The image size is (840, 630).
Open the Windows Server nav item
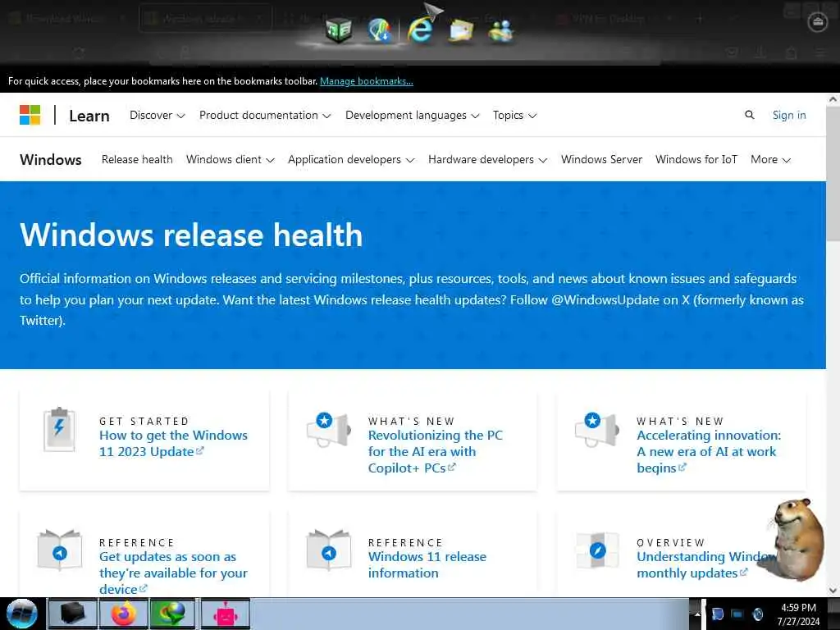pos(601,160)
